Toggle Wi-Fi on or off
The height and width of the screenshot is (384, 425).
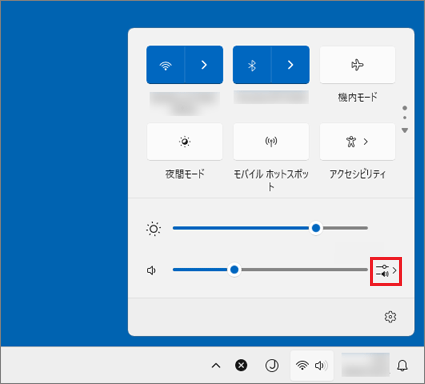(165, 65)
